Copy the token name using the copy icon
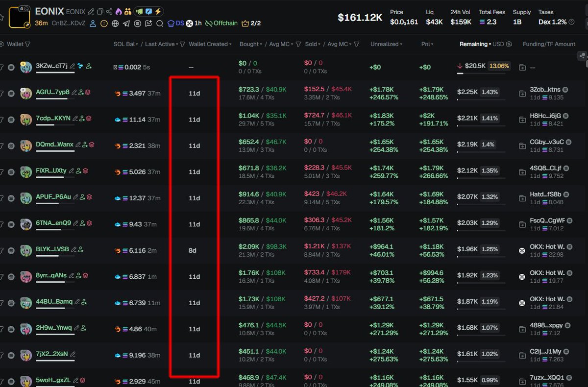The image size is (588, 387). [x=100, y=12]
